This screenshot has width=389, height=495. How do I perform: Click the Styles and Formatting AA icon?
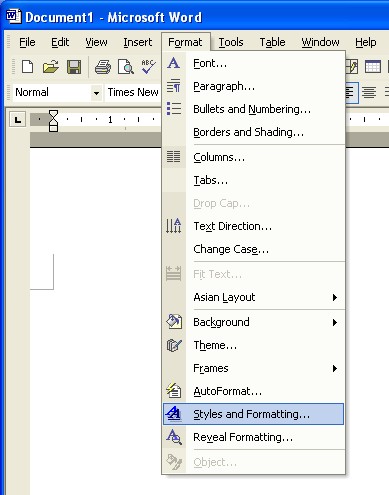174,414
